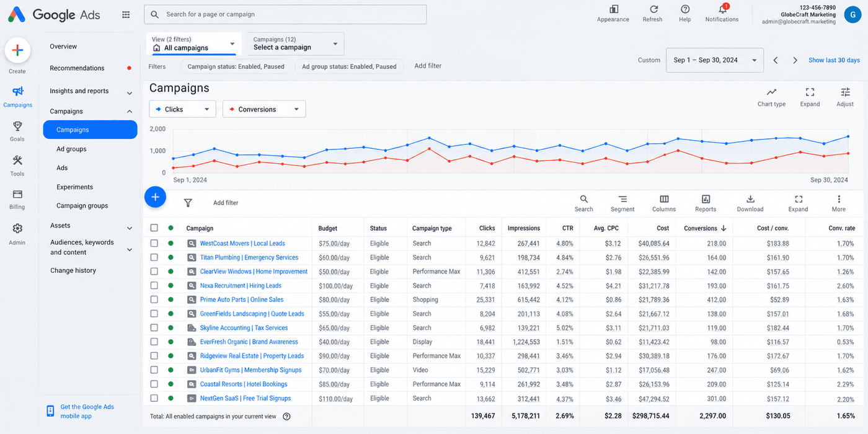Click the Download icon
This screenshot has width=868, height=434.
pyautogui.click(x=750, y=199)
